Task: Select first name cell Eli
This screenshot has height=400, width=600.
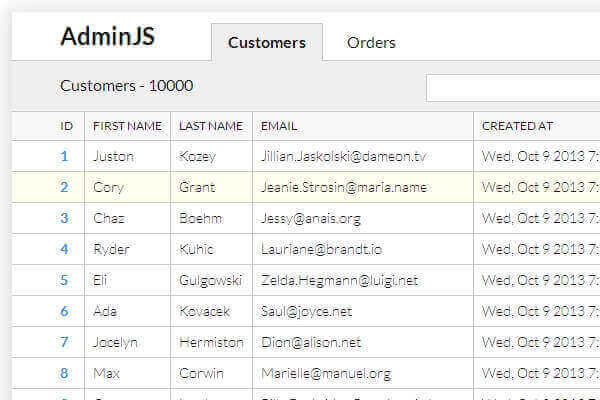Action: coord(100,280)
